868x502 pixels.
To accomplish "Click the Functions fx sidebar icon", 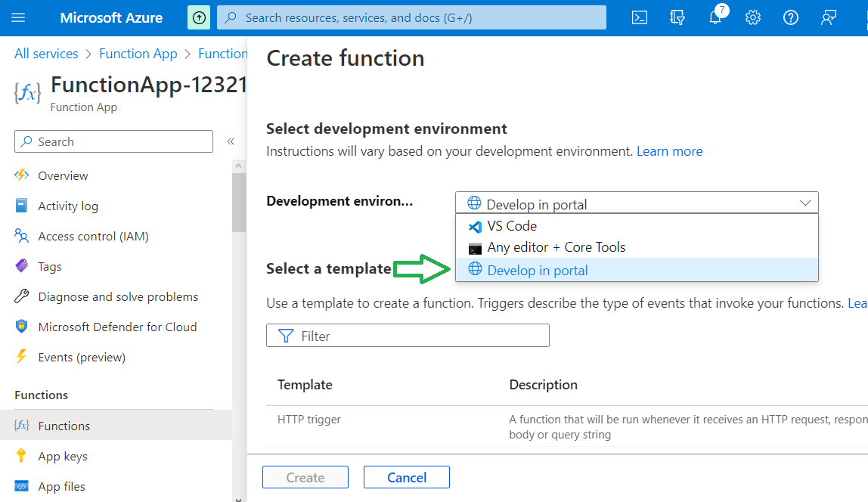I will point(22,425).
